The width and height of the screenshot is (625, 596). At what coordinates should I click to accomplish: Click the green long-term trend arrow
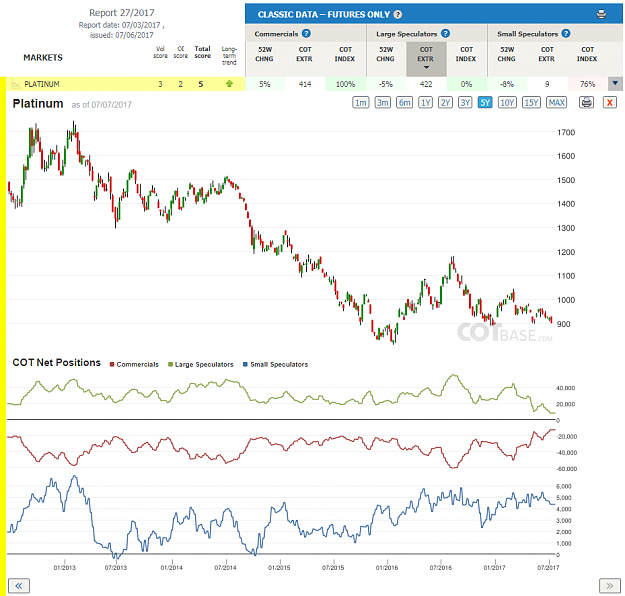click(229, 84)
